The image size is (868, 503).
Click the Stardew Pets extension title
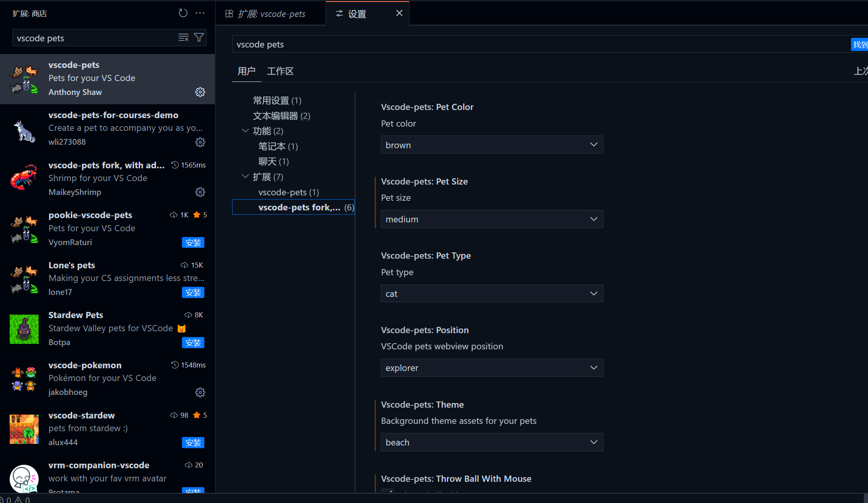76,315
